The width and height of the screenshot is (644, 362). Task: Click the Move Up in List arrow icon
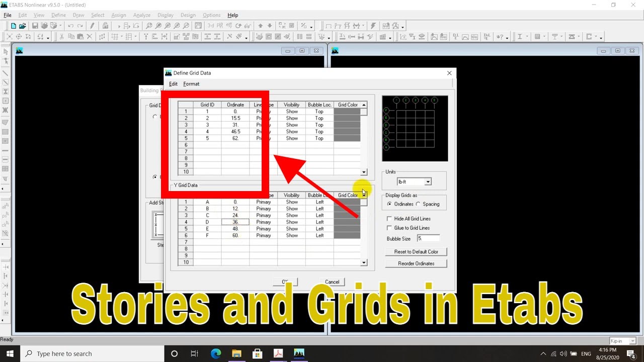(261, 26)
